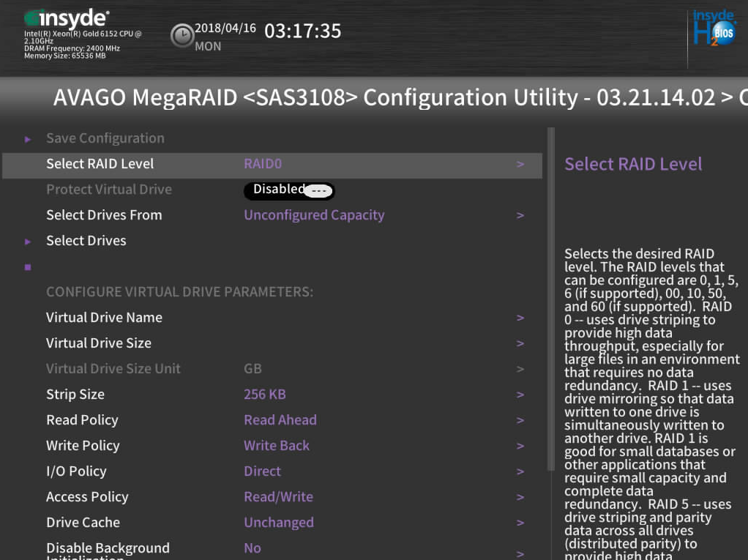Open the Write Policy options
This screenshot has width=748, height=560.
277,445
